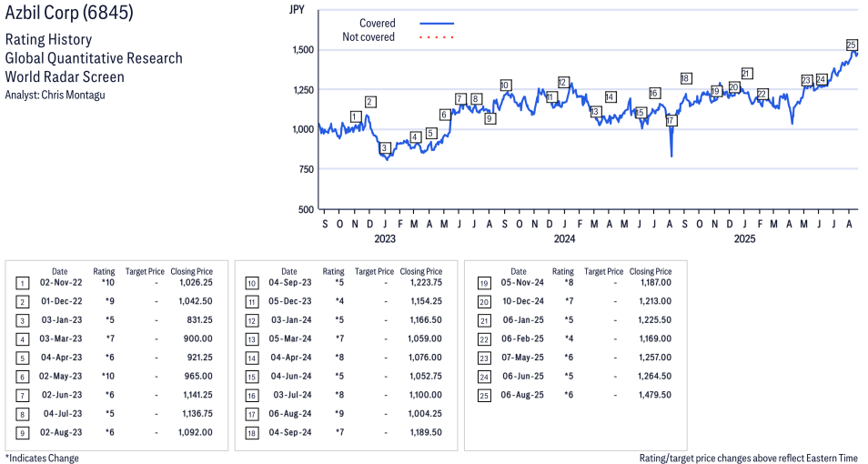
Task: Select chart marker 3 at the January 2023 low
Action: [x=385, y=147]
